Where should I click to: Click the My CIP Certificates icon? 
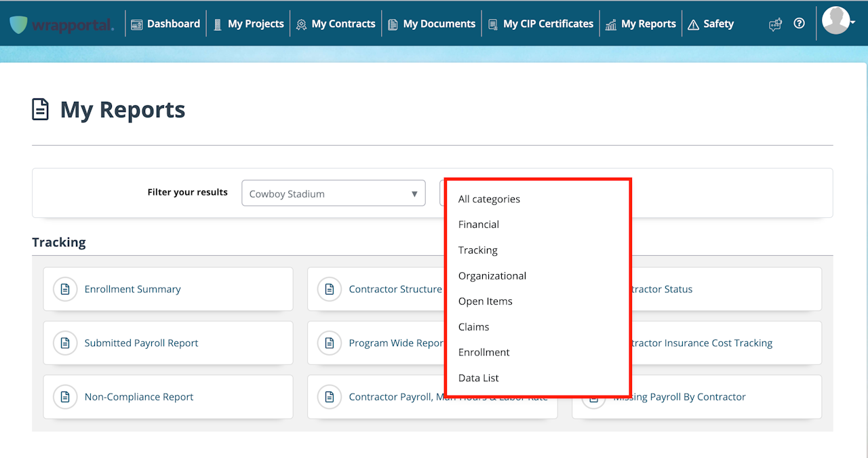coord(493,24)
